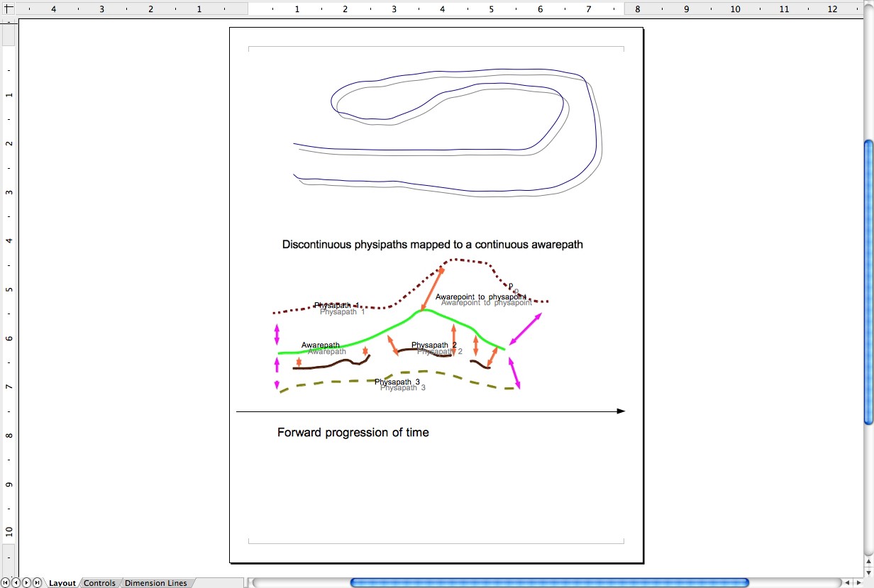This screenshot has width=874, height=588.
Task: Switch to the Layout tab
Action: point(62,583)
